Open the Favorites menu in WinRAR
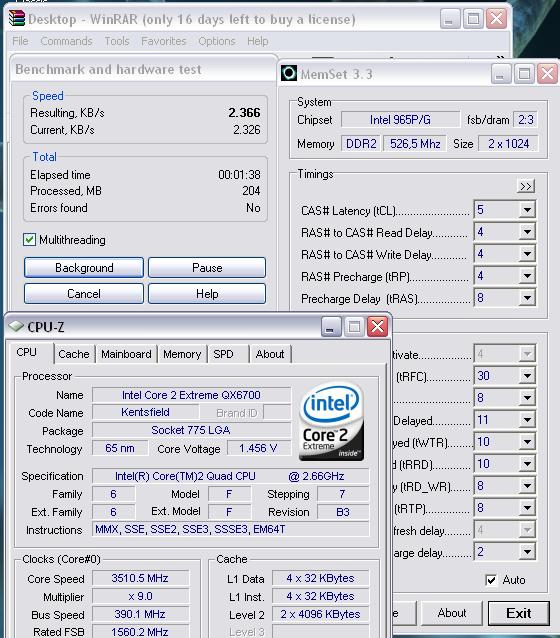The image size is (560, 638). pyautogui.click(x=164, y=41)
